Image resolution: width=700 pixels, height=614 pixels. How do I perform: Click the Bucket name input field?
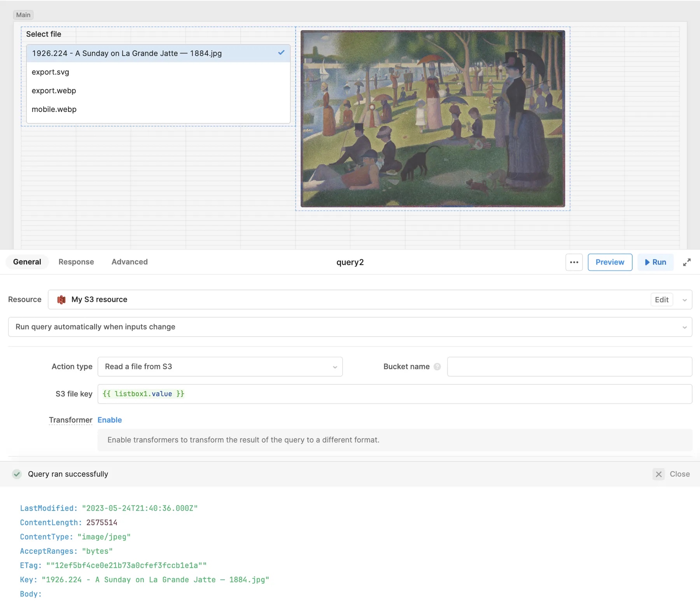[570, 367]
